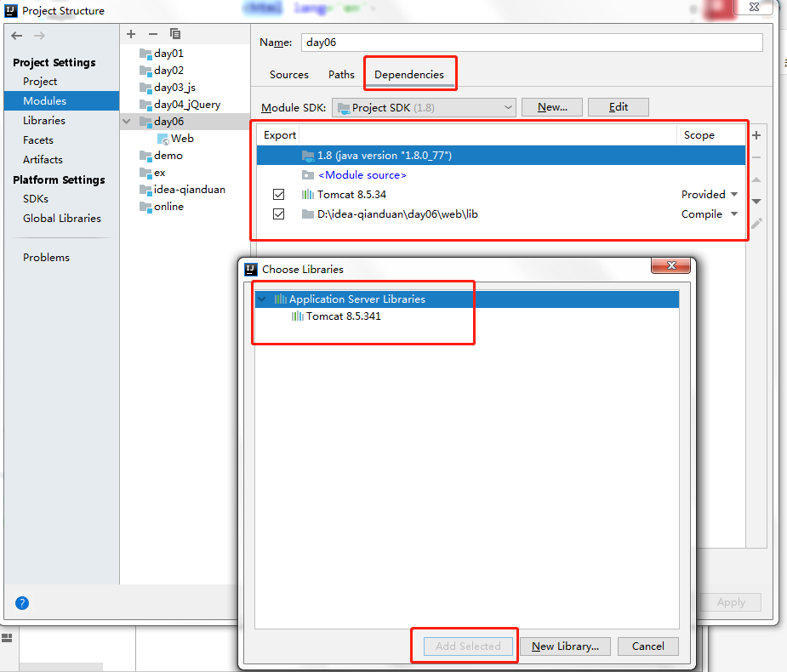The image size is (787, 672).
Task: Click the Edit SDK button
Action: [x=619, y=107]
